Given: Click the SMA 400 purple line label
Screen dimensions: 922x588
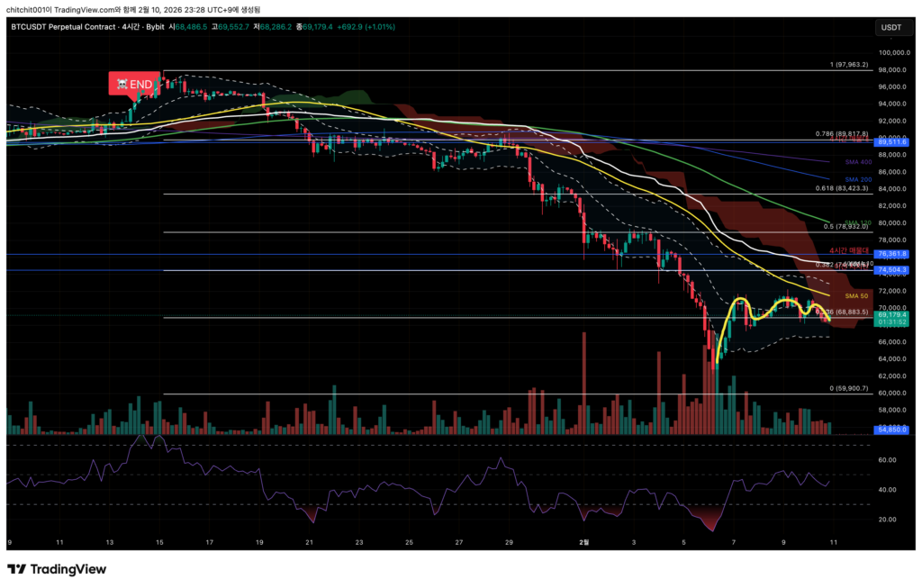Looking at the screenshot, I should [857, 161].
